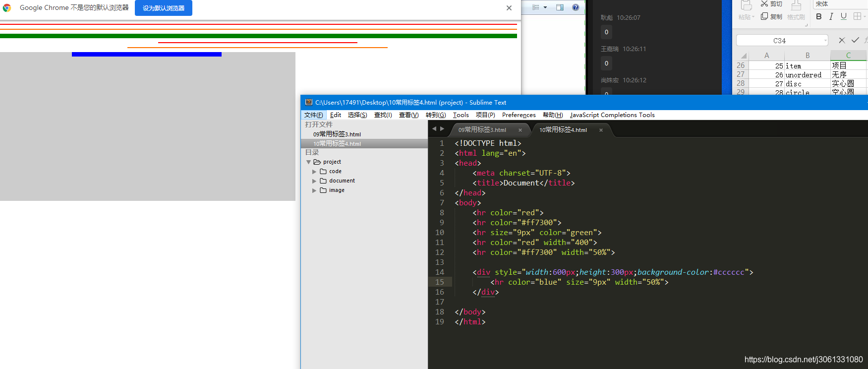Select column B header in spreadsheet
Viewport: 868px width, 369px height.
pos(808,56)
